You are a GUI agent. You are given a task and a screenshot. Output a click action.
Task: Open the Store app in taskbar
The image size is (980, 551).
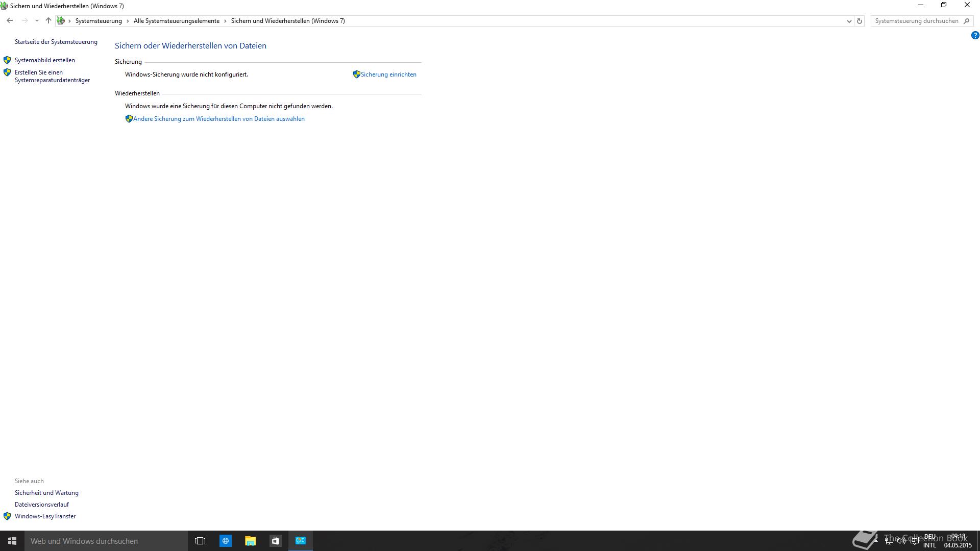275,541
